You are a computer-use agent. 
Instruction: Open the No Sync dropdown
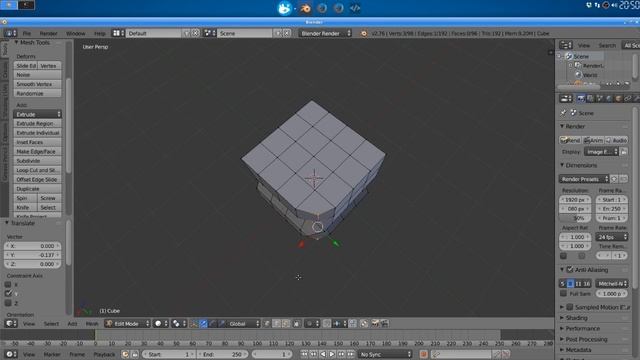(x=385, y=354)
